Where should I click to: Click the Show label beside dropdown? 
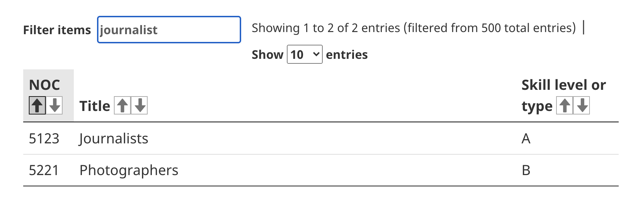coord(268,55)
